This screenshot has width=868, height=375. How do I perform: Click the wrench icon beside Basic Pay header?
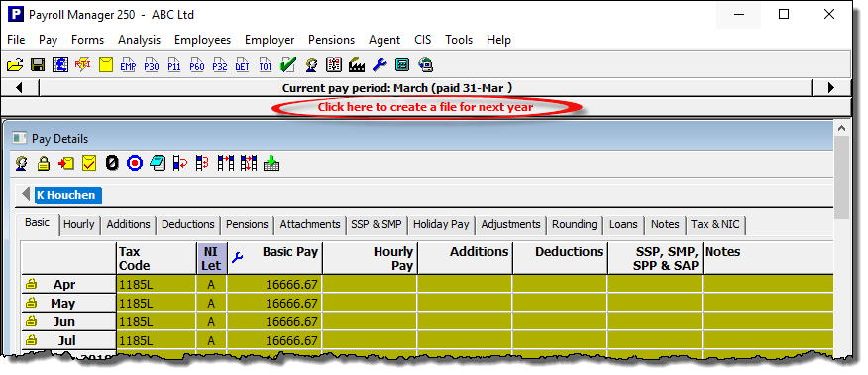pos(237,257)
